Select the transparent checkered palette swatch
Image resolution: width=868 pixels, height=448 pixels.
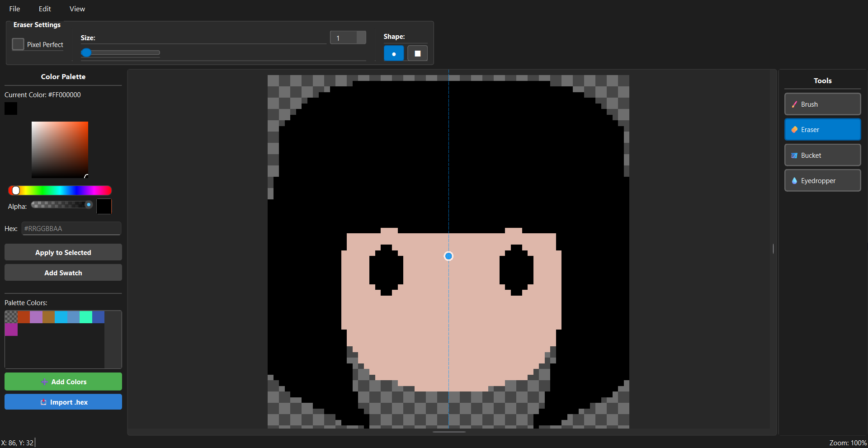tap(11, 317)
